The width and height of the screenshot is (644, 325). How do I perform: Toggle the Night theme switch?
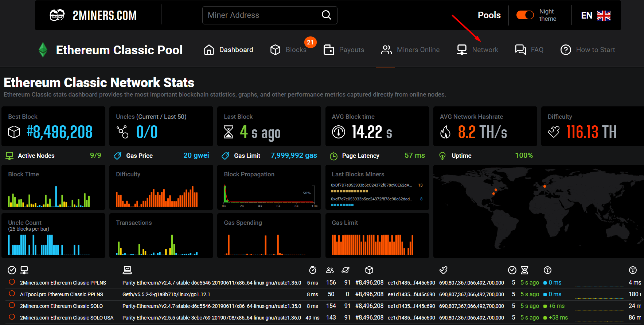525,15
